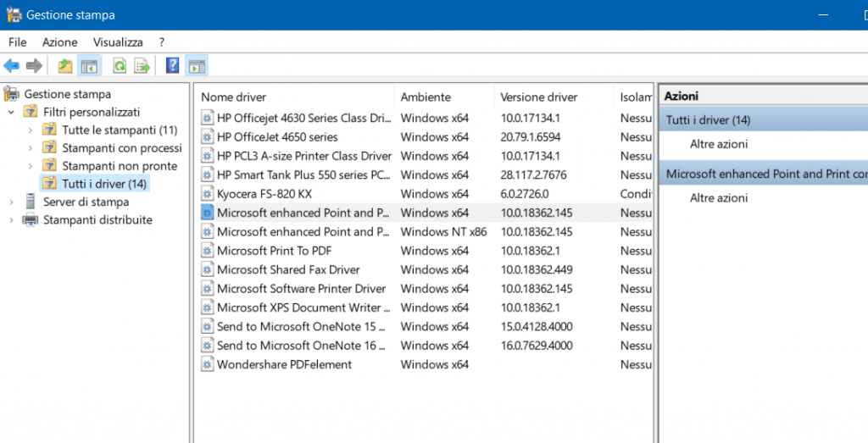
Task: Open the Azione menu
Action: (59, 42)
